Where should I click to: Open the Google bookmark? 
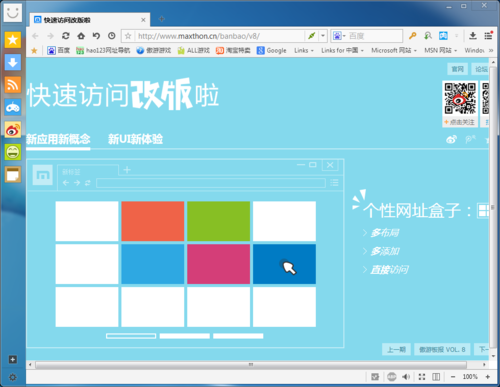click(272, 50)
